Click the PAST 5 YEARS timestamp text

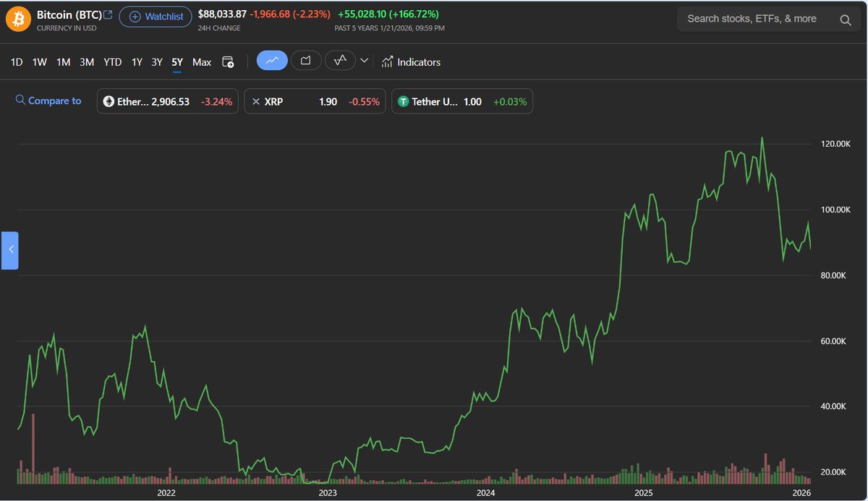pyautogui.click(x=389, y=28)
